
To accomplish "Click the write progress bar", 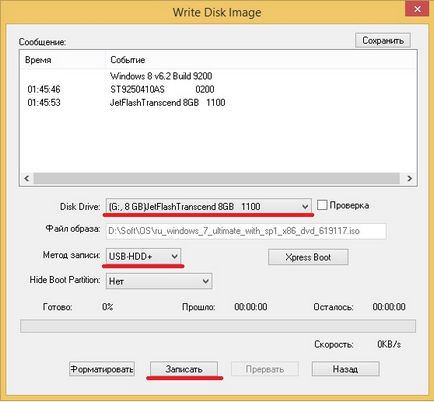I will pyautogui.click(x=218, y=326).
